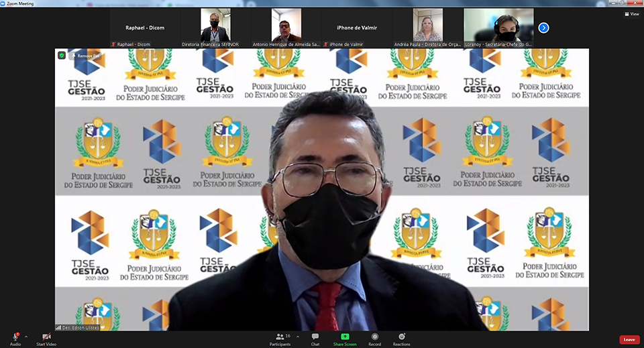Open the Participants panel

tap(280, 337)
